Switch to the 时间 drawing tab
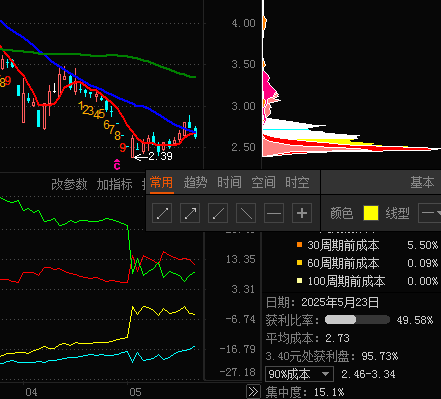This screenshot has width=441, height=399. pos(229,182)
